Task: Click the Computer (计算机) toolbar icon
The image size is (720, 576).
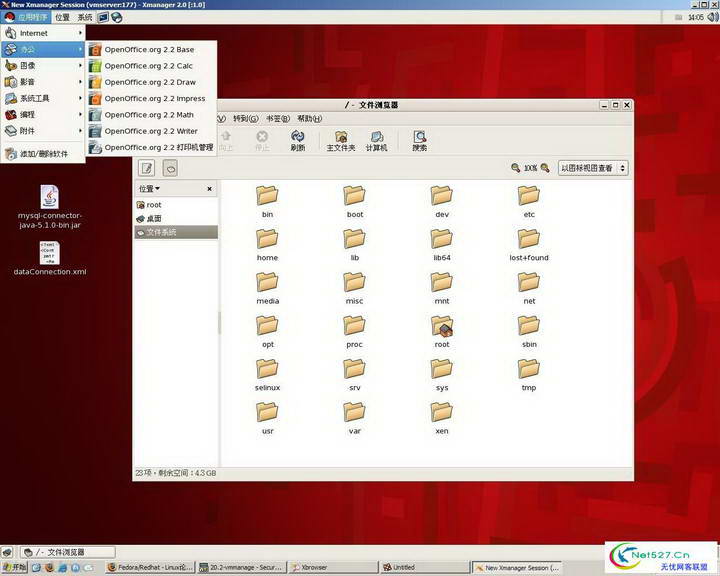Action: tap(376, 140)
